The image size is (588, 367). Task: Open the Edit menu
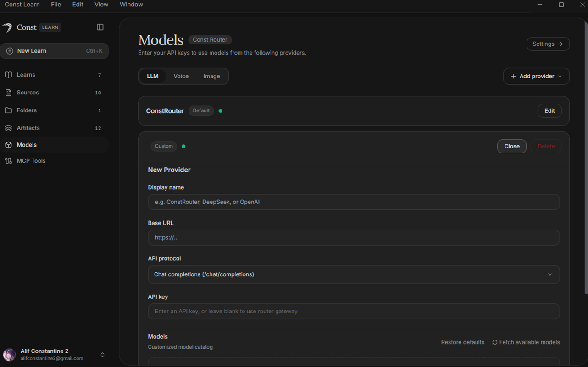[78, 5]
